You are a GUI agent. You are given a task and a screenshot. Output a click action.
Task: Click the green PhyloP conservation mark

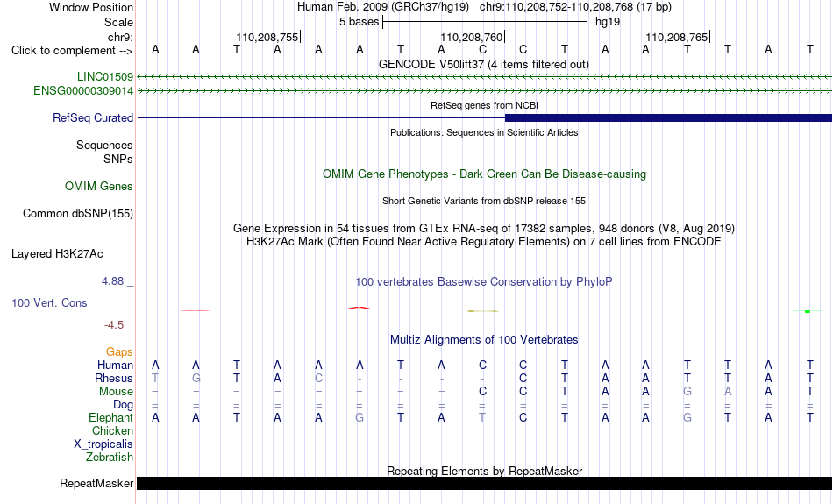[808, 311]
